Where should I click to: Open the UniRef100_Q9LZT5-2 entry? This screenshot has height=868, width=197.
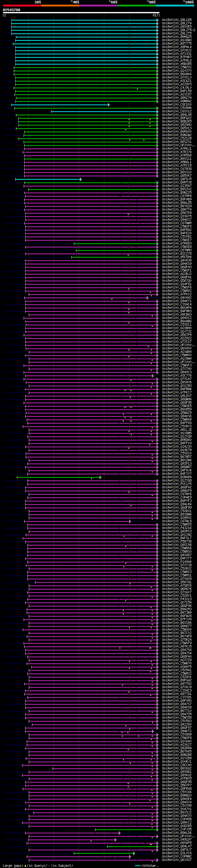tap(179, 30)
